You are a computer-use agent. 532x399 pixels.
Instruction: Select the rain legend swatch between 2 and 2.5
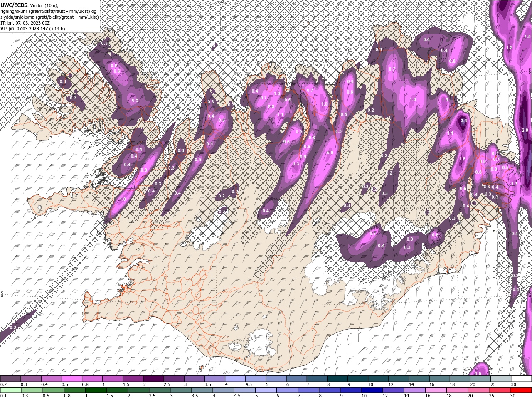(138, 390)
